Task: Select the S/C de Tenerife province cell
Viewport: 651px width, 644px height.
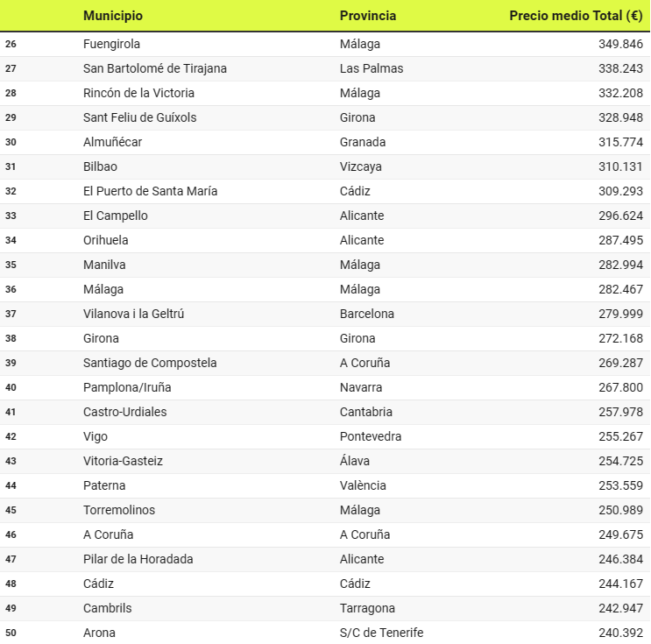Action: [381, 633]
